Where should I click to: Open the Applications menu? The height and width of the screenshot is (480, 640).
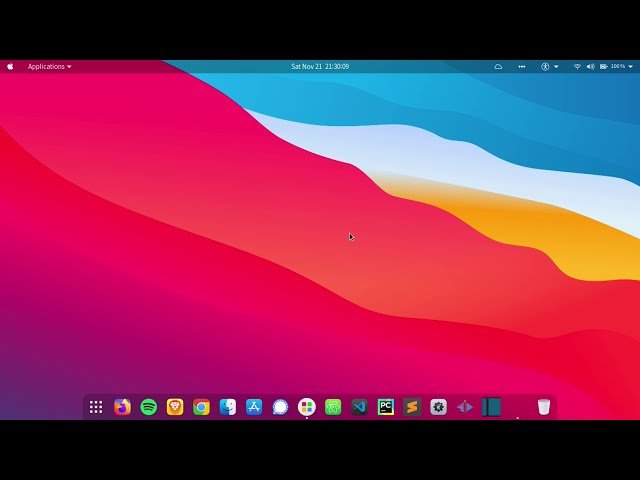pos(49,67)
